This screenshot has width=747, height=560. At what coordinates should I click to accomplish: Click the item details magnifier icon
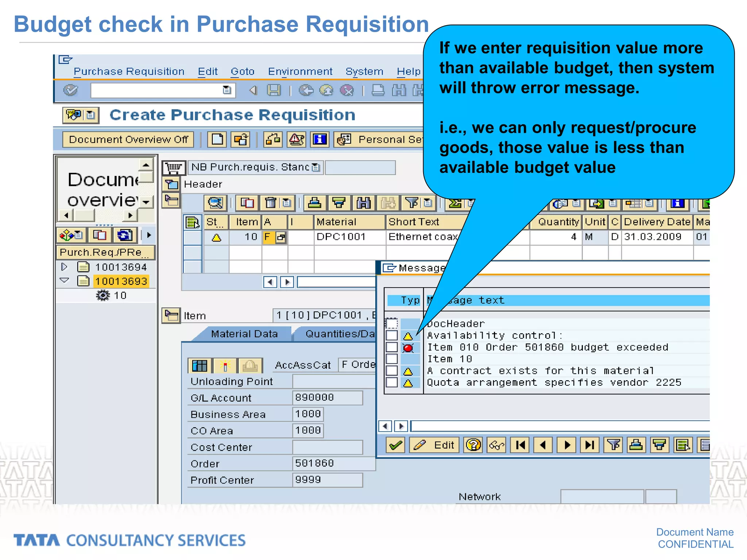coord(215,203)
